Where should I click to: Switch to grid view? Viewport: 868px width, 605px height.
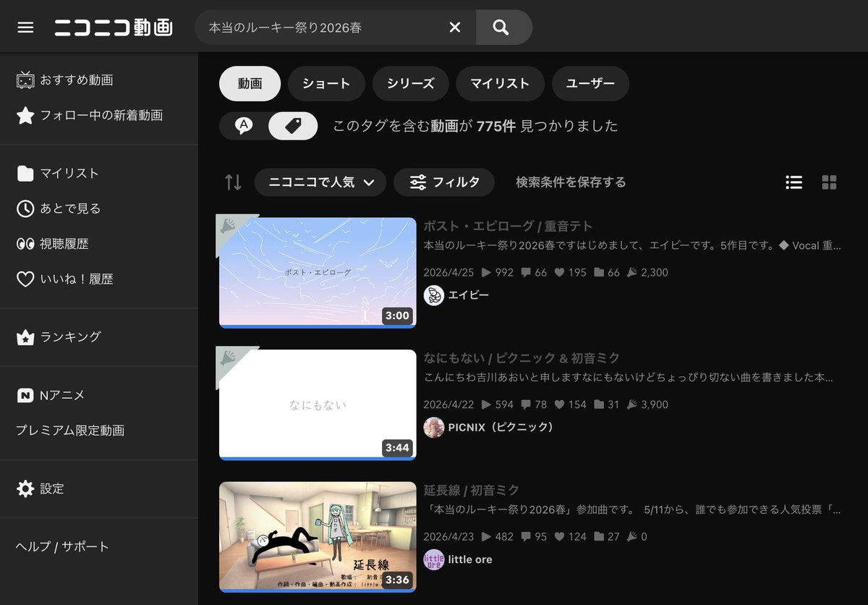point(830,182)
